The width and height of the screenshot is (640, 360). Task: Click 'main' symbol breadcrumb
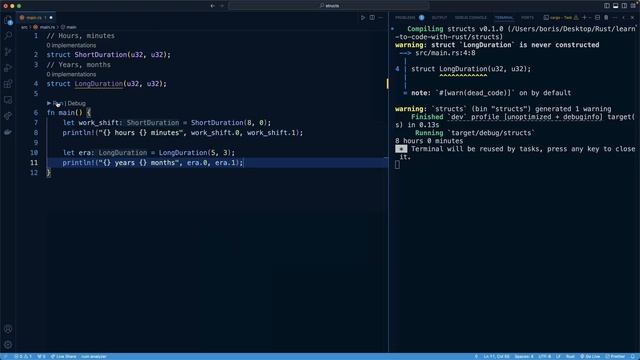point(71,27)
